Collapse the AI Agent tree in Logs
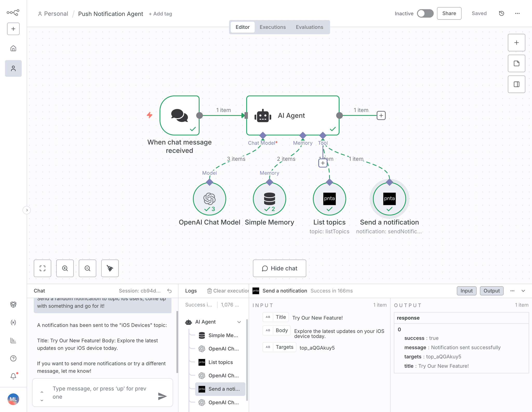 pos(239,322)
